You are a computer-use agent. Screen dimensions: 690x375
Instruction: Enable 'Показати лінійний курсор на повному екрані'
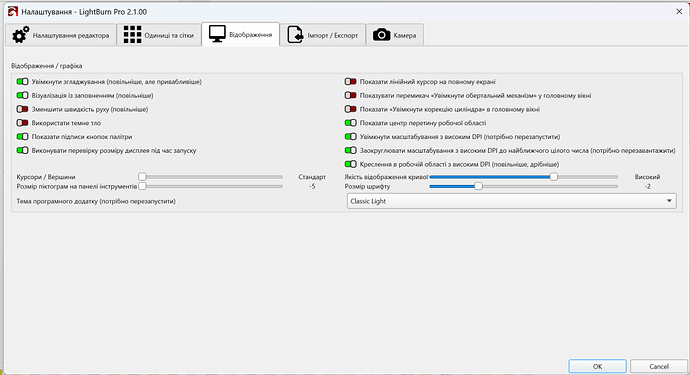click(x=351, y=82)
